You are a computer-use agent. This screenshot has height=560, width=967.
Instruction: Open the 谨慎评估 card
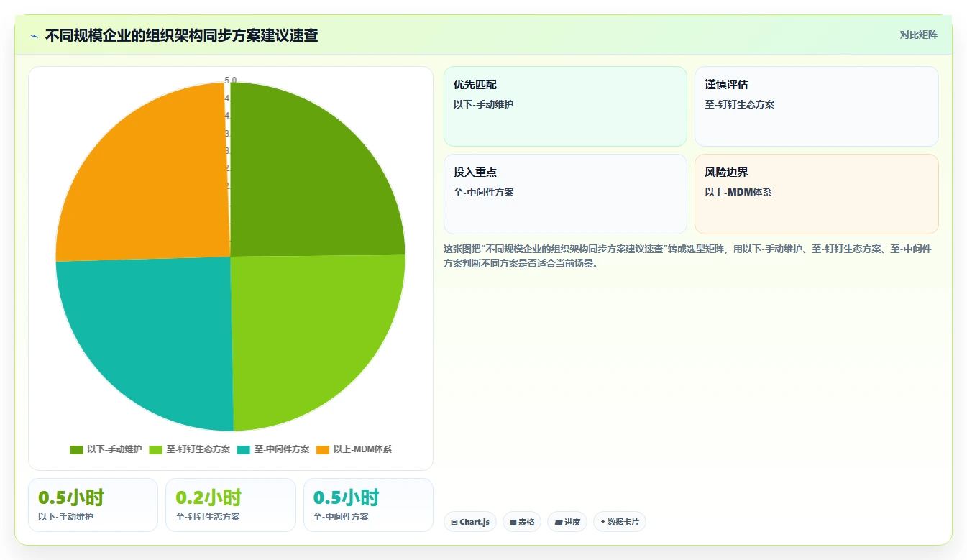816,106
